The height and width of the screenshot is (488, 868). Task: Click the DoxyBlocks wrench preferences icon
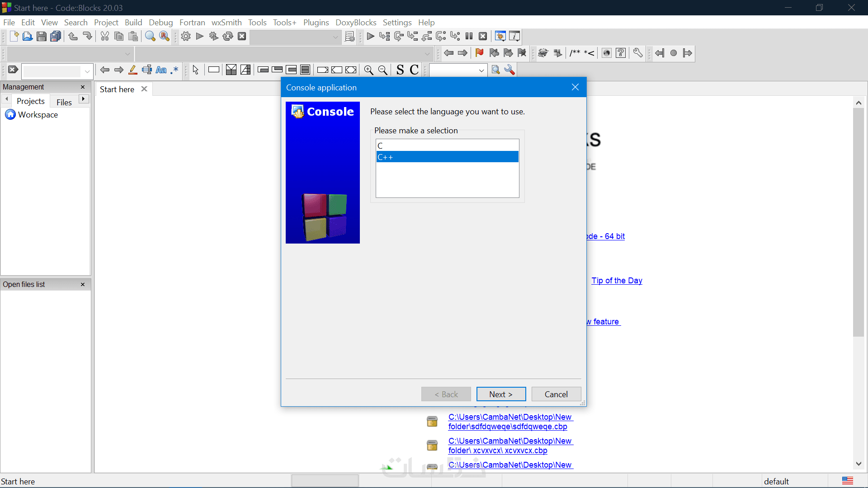point(637,53)
